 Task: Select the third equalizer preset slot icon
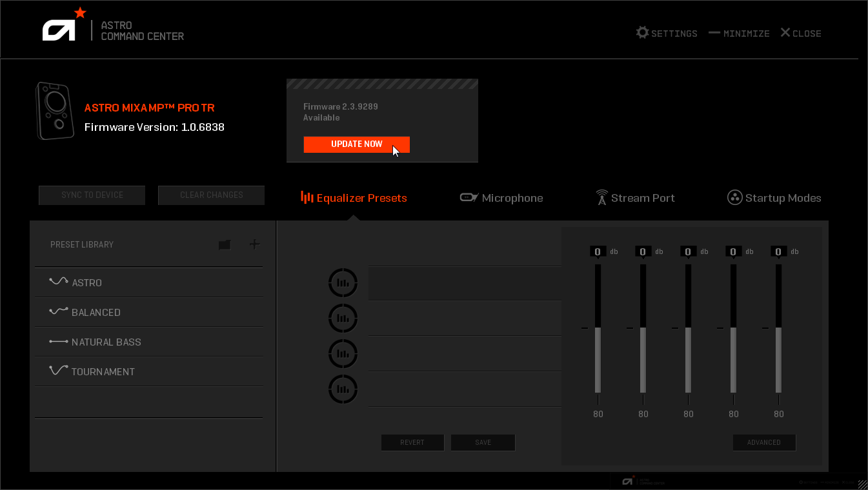coord(343,353)
